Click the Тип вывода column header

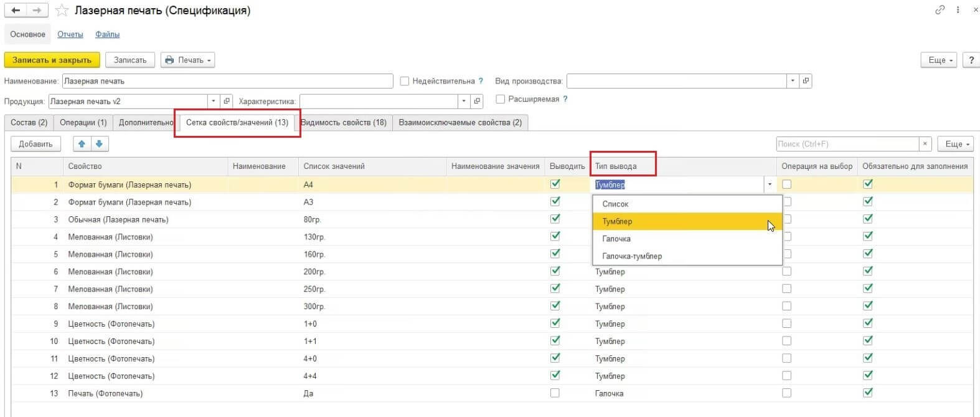point(684,166)
